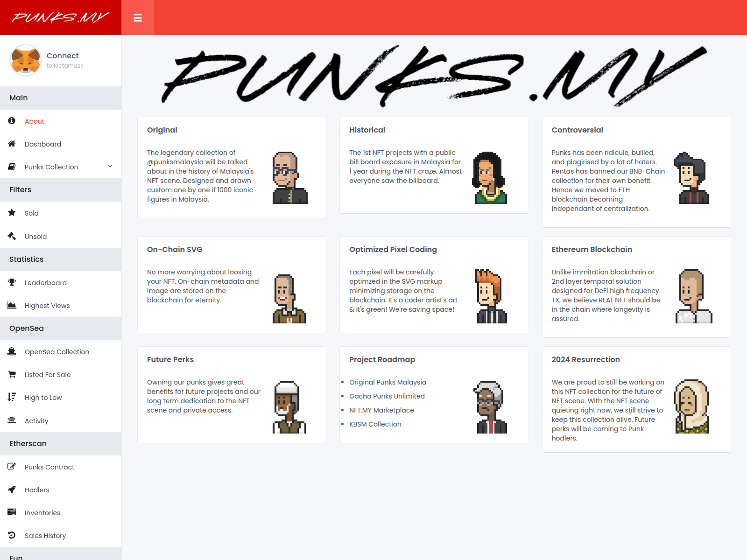Viewport: 747px width, 560px height.
Task: Click the Punks Contract edit icon
Action: pos(12,467)
